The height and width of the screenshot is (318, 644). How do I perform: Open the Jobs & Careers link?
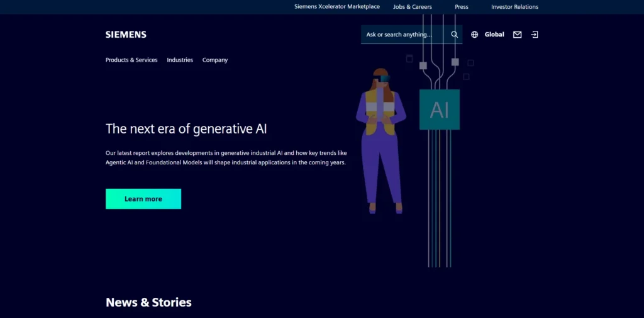point(413,6)
